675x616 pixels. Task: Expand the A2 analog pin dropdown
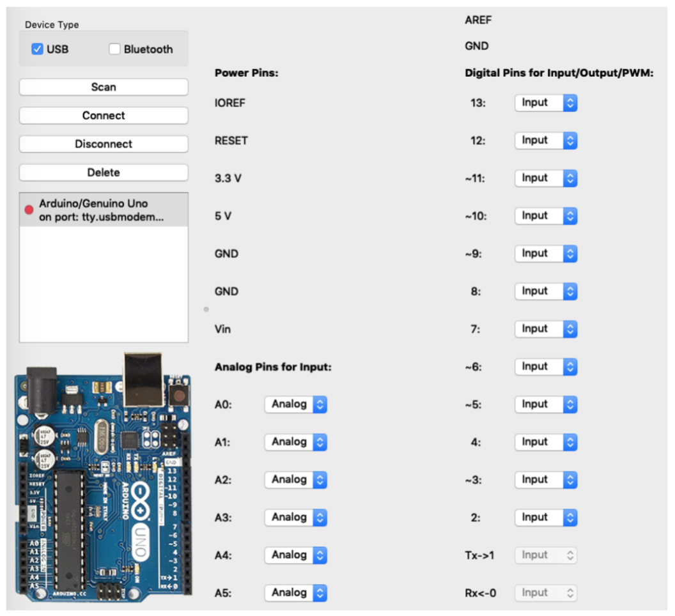296,480
